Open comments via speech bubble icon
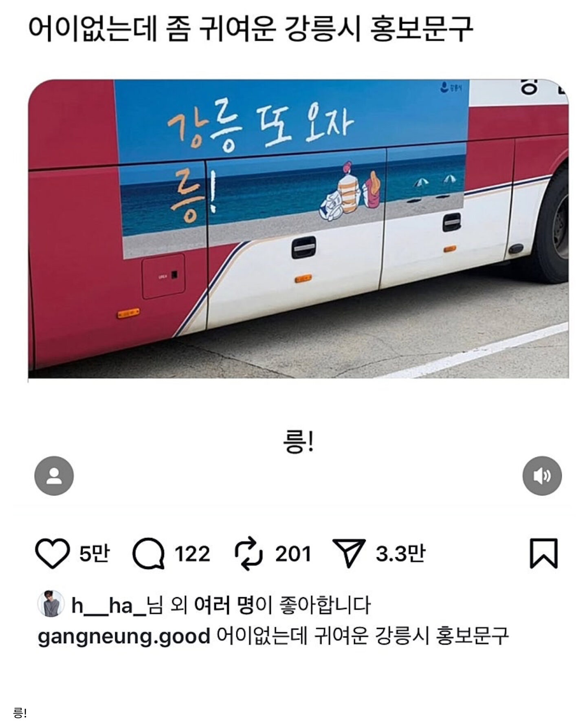Screen dimensions: 576x728 pyautogui.click(x=148, y=554)
